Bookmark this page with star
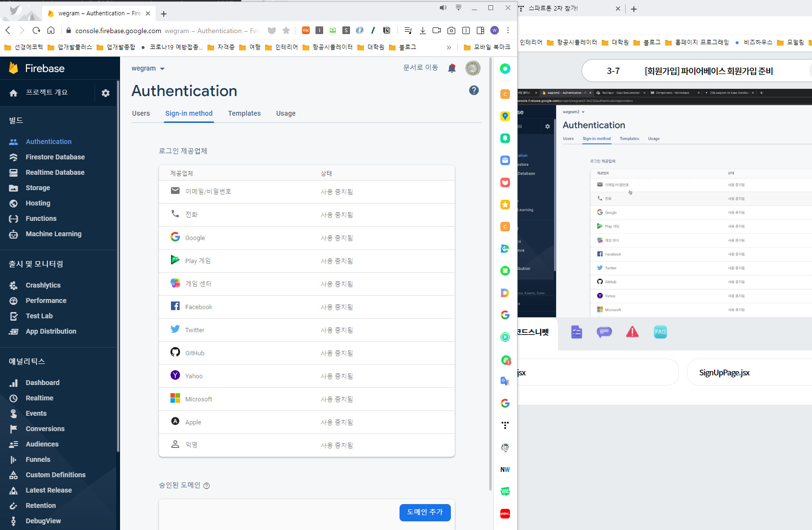Image resolution: width=812 pixels, height=530 pixels. click(286, 30)
